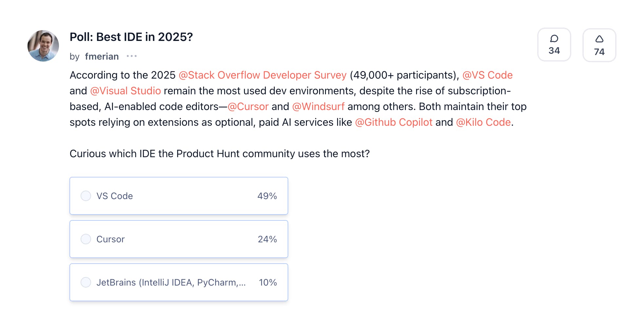This screenshot has width=644, height=335.
Task: Click the truncated JetBrains option label
Action: [x=171, y=282]
